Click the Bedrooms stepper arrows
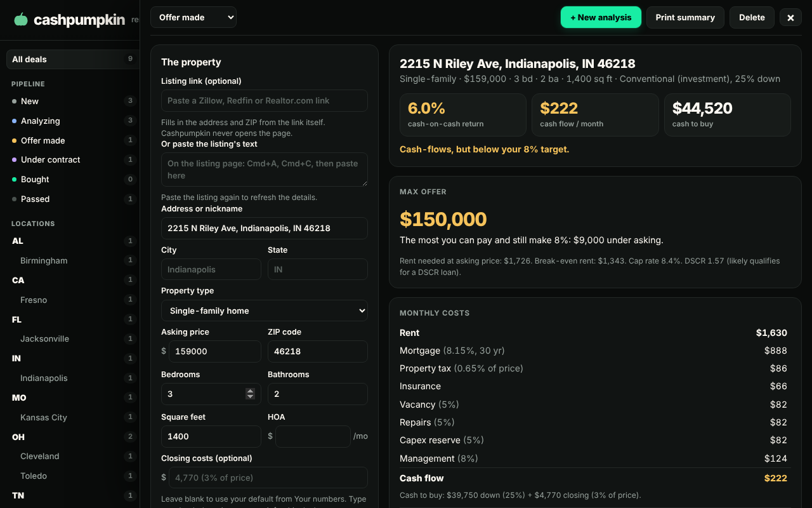This screenshot has height=508, width=812. coord(250,394)
